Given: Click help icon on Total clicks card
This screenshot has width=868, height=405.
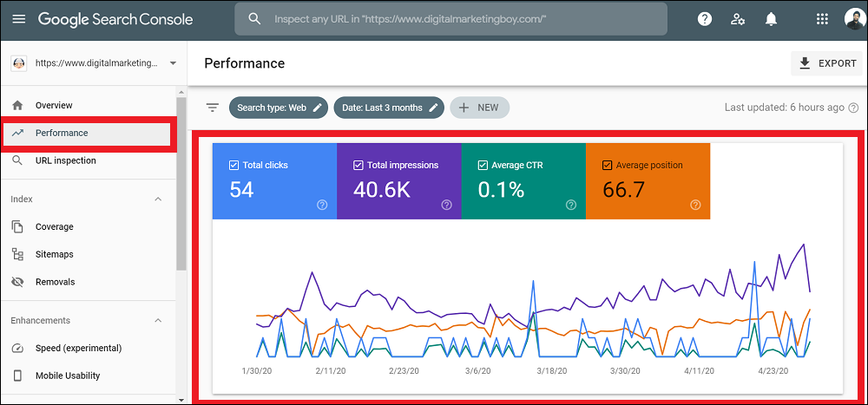Looking at the screenshot, I should [322, 206].
